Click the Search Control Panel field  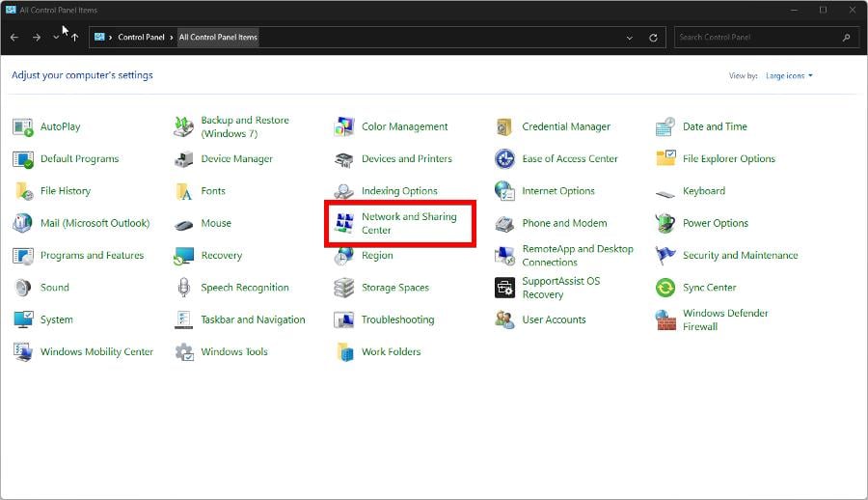[x=766, y=37]
